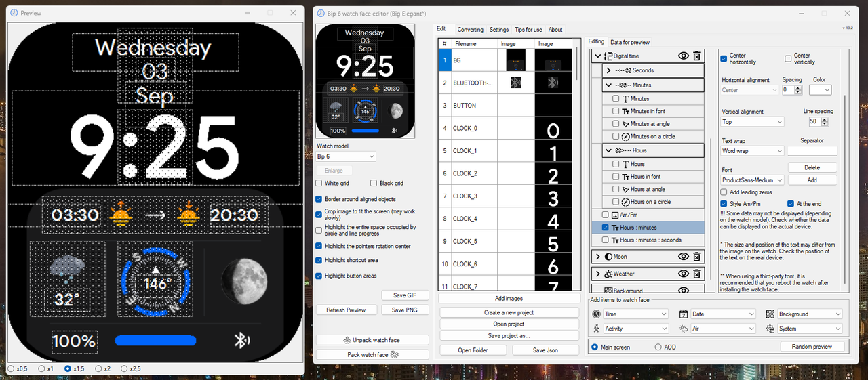Expand the Moon tree node
The width and height of the screenshot is (868, 380).
597,257
